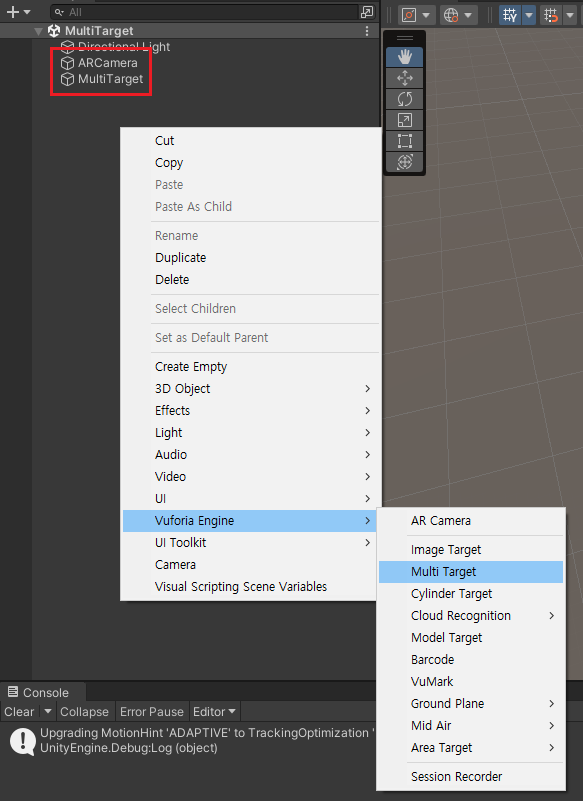Select the Hand view tool
Screen dimensions: 583x801
pyautogui.click(x=405, y=57)
